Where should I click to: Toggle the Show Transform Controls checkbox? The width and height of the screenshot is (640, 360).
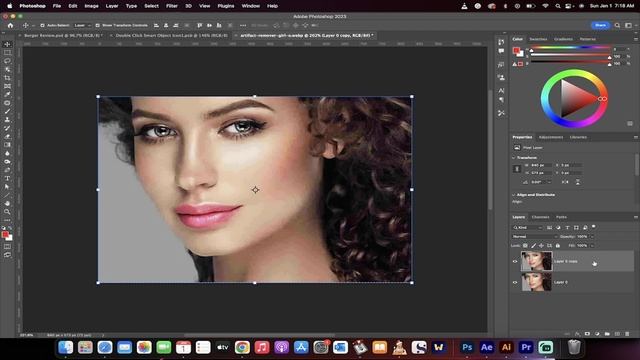(98, 25)
